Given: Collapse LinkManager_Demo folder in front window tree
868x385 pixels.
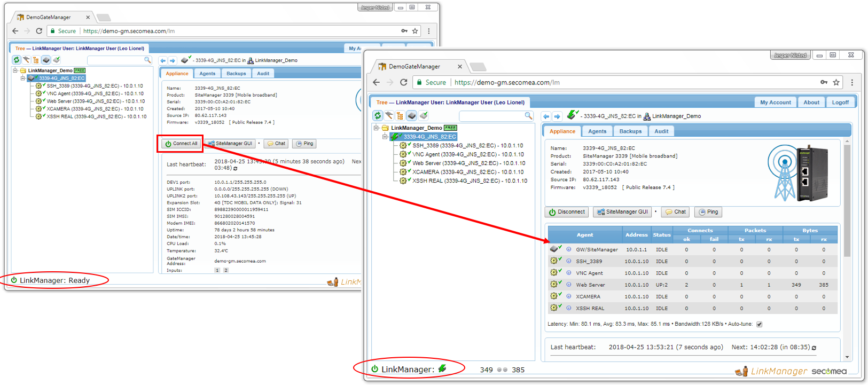Looking at the screenshot, I should pyautogui.click(x=376, y=128).
